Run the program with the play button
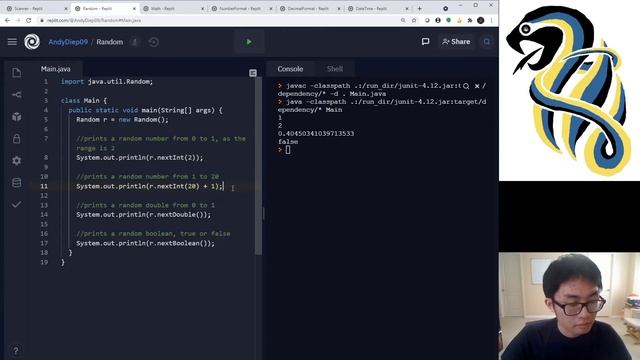 [x=249, y=42]
